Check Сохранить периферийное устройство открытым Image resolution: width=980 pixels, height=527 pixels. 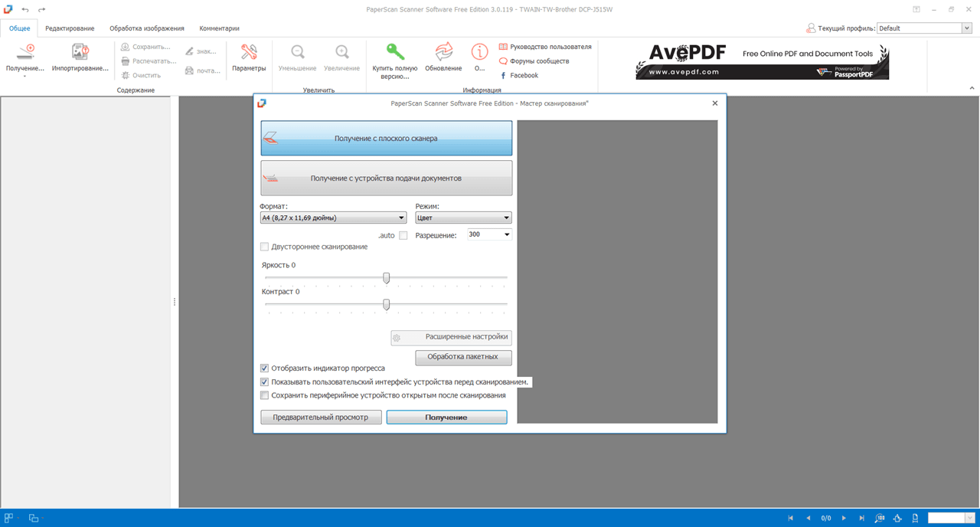(265, 395)
